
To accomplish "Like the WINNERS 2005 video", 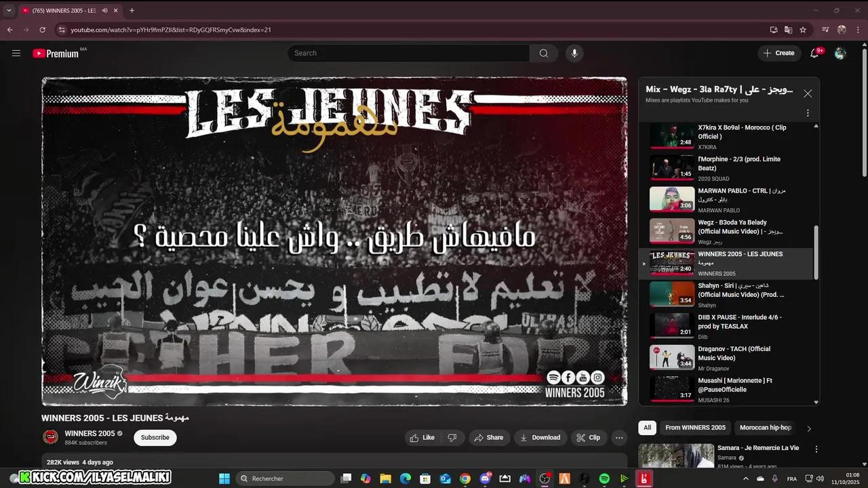I will (422, 438).
